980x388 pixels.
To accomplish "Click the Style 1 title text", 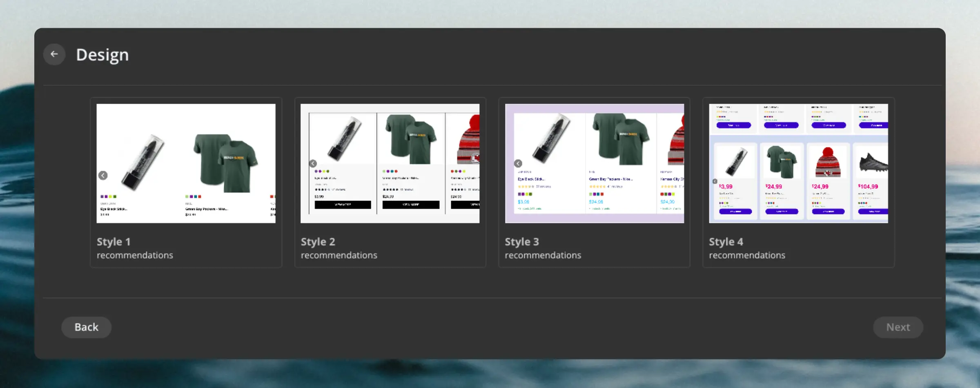I will (114, 242).
